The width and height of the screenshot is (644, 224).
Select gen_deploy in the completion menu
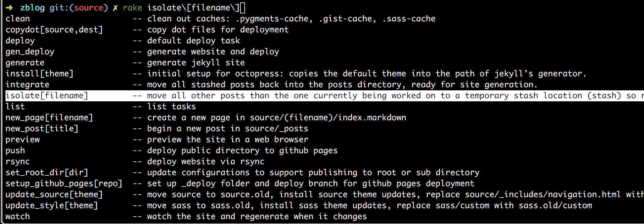(x=30, y=52)
